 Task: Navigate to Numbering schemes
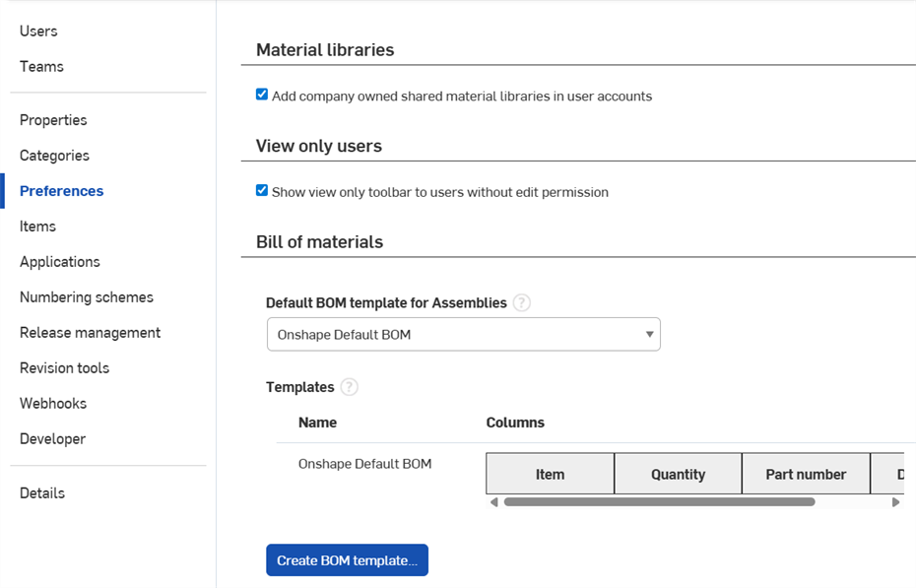pyautogui.click(x=87, y=297)
